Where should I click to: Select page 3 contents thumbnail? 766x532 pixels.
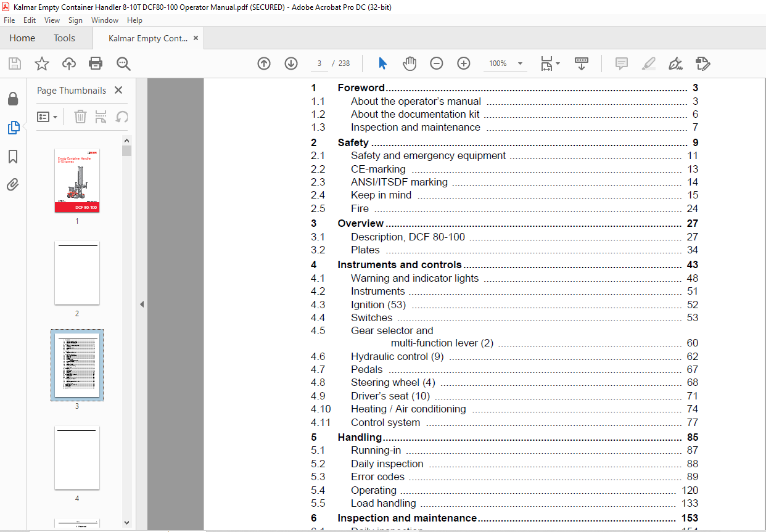click(77, 365)
